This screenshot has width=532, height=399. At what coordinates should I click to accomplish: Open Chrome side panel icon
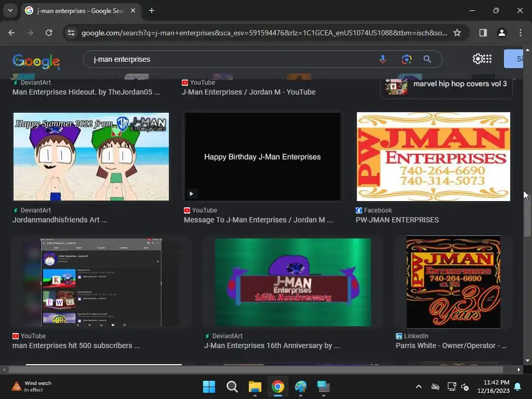click(483, 33)
